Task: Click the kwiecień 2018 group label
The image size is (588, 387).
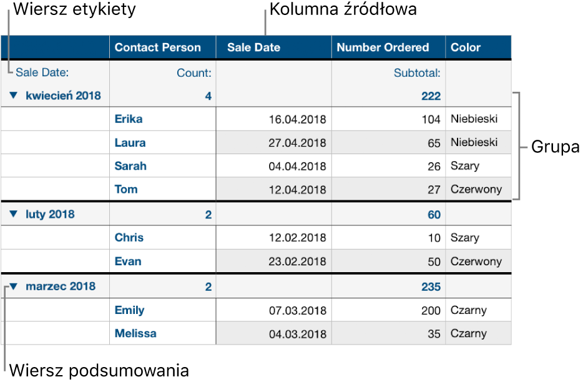Action: click(x=63, y=96)
